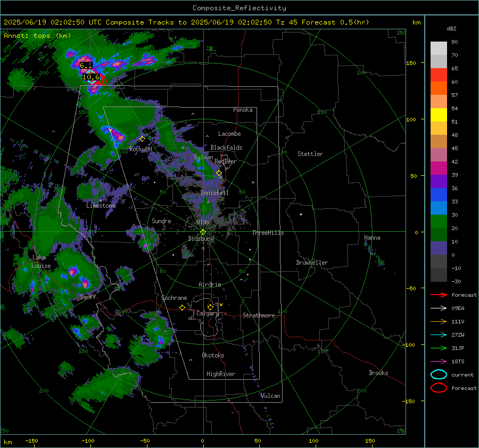The image size is (479, 448).
Task: Click the Strathmore city label
Action: pos(259,315)
